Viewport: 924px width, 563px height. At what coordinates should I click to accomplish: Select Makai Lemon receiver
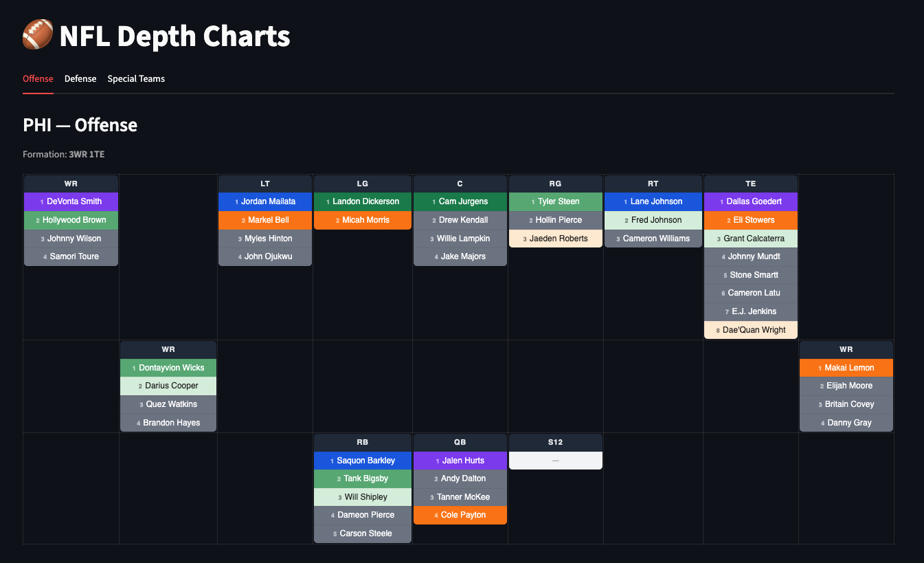(846, 368)
